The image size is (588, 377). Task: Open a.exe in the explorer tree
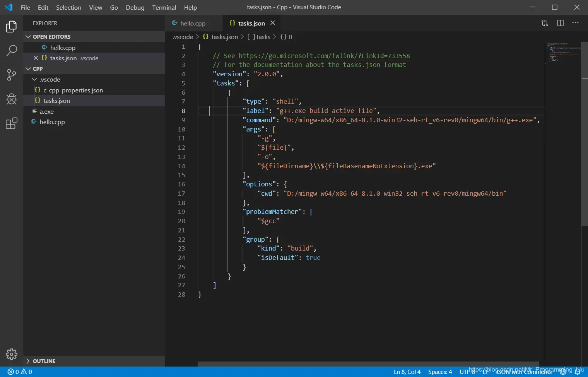[94, 111]
